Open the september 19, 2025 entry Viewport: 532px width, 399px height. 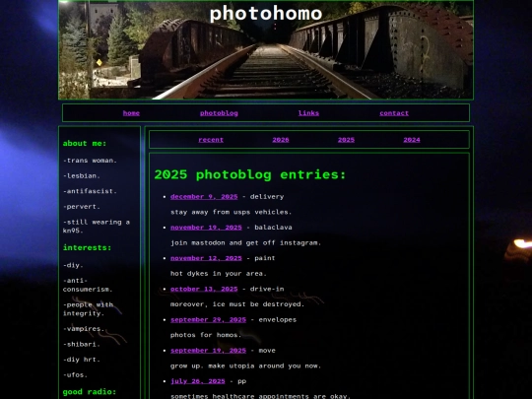click(x=208, y=351)
